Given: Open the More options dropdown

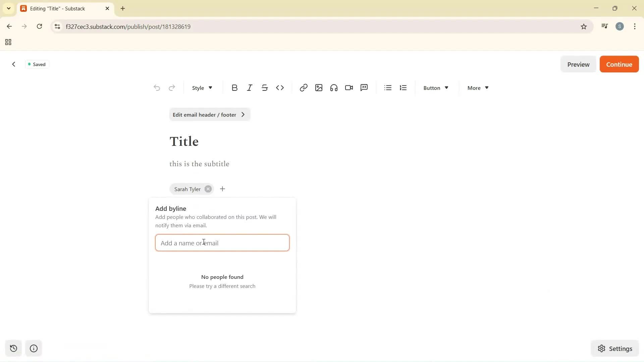Looking at the screenshot, I should [477, 87].
